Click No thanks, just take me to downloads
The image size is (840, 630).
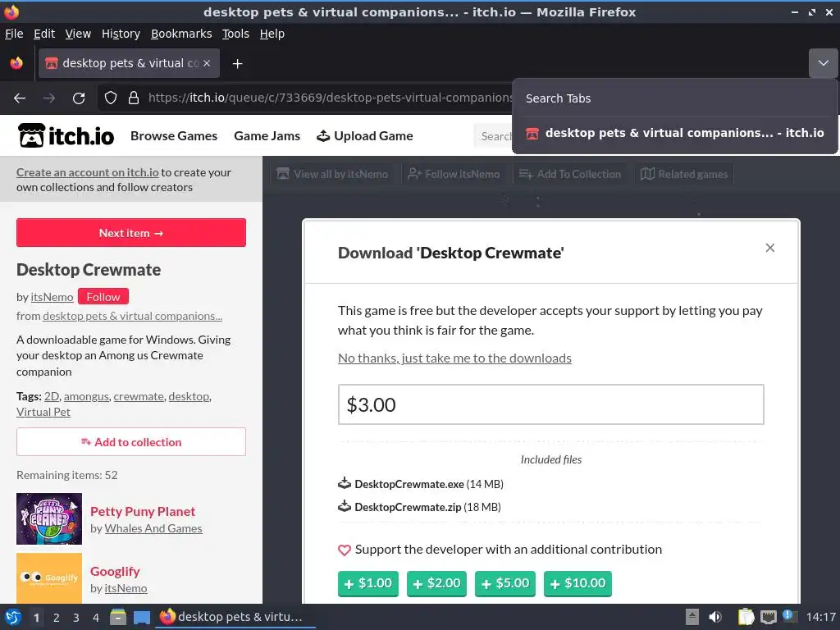pos(454,358)
